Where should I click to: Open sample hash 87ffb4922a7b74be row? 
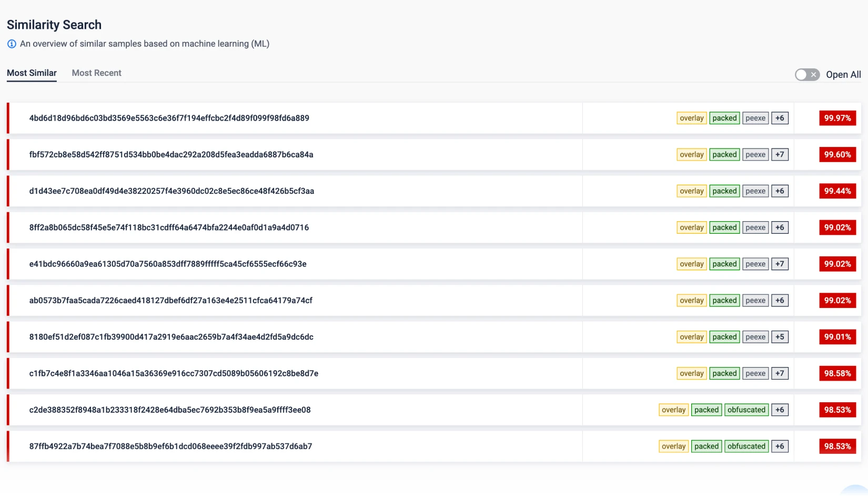(x=170, y=447)
